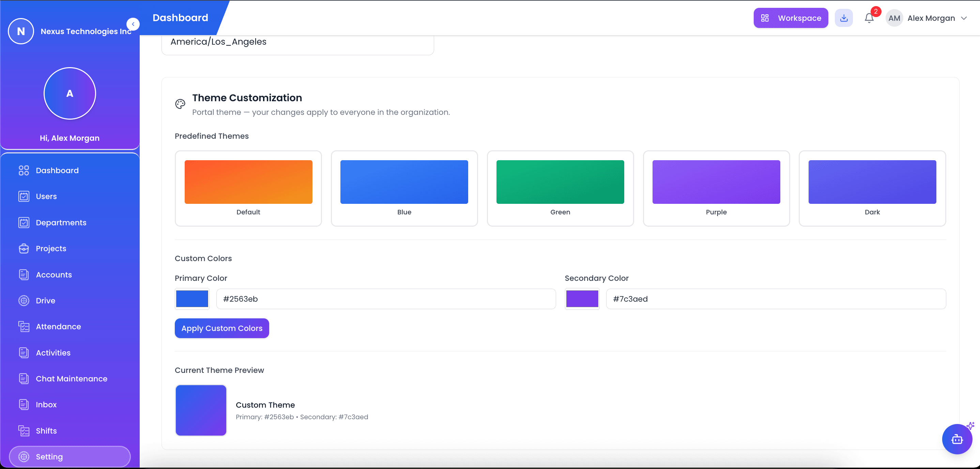Click the Secondary Color hex input field
The image size is (980, 469).
point(776,299)
